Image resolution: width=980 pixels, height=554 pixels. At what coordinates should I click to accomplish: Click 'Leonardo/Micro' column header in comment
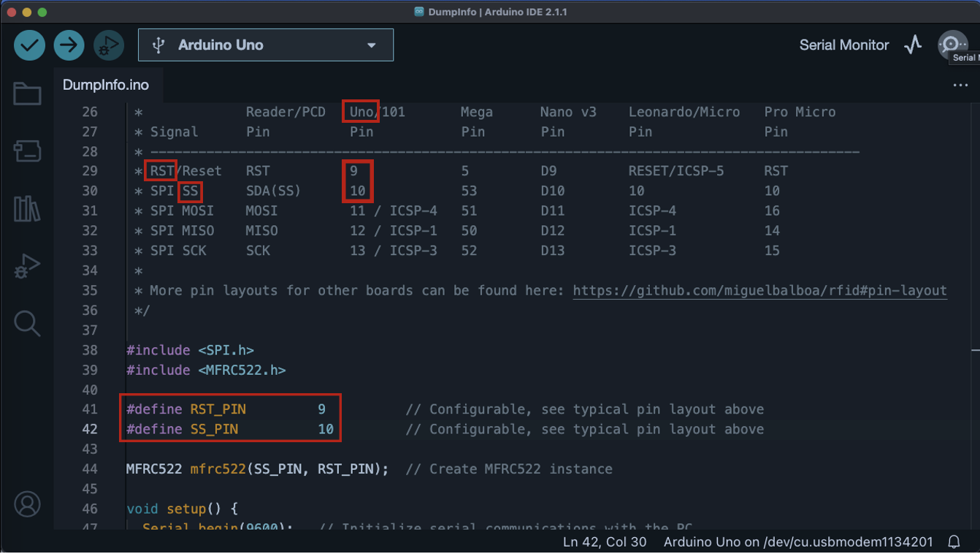(x=684, y=112)
